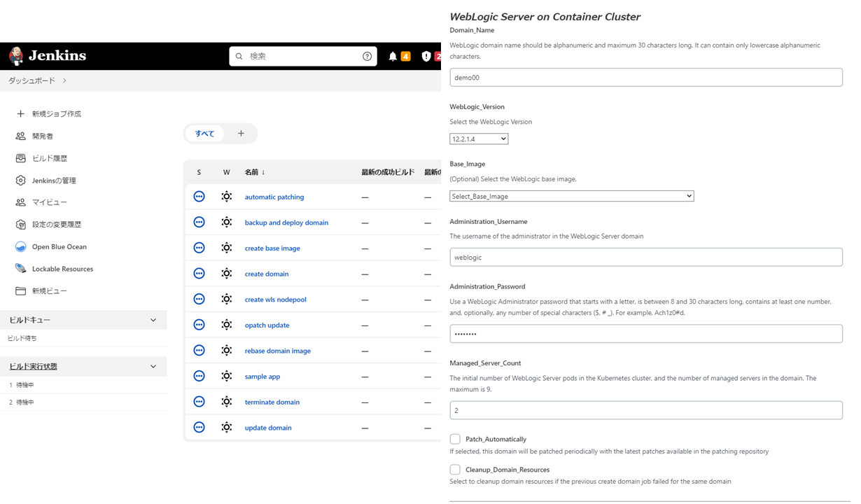Open the notification bell showing 4 alerts
The height and width of the screenshot is (504, 861).
tap(393, 56)
